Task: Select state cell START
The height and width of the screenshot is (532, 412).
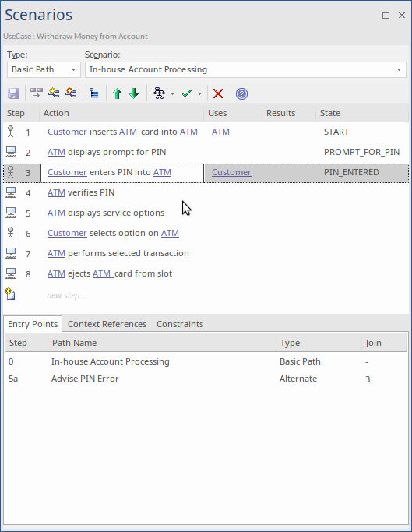Action: [336, 132]
